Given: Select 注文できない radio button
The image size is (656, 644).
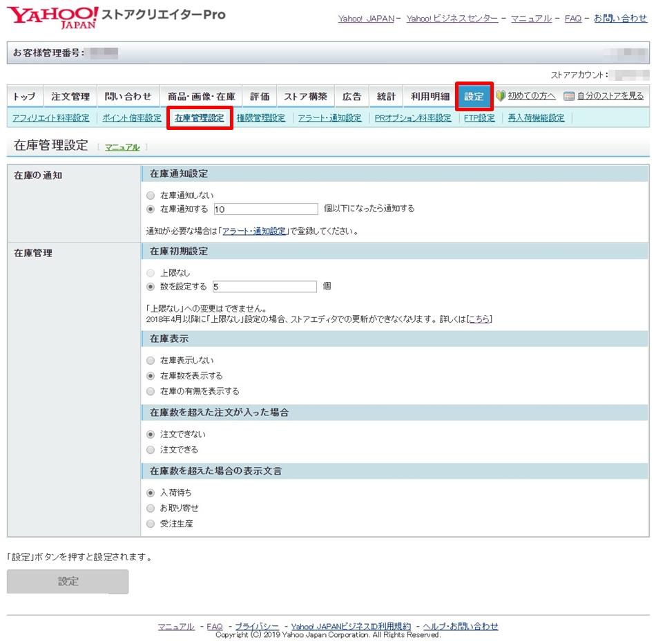Looking at the screenshot, I should (x=151, y=435).
